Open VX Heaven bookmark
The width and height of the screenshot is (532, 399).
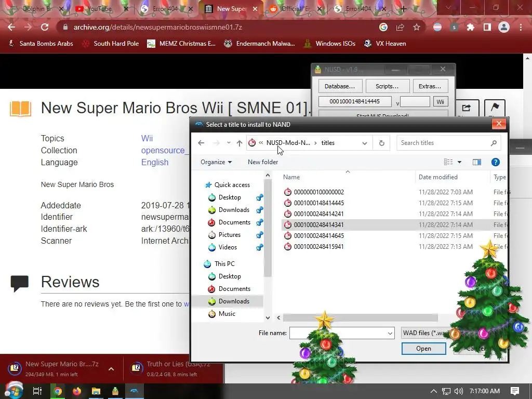385,44
